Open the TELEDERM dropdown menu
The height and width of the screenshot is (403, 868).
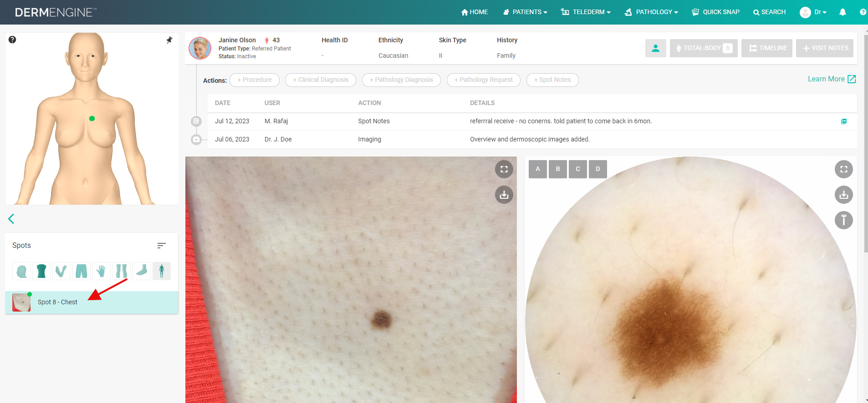coord(586,12)
